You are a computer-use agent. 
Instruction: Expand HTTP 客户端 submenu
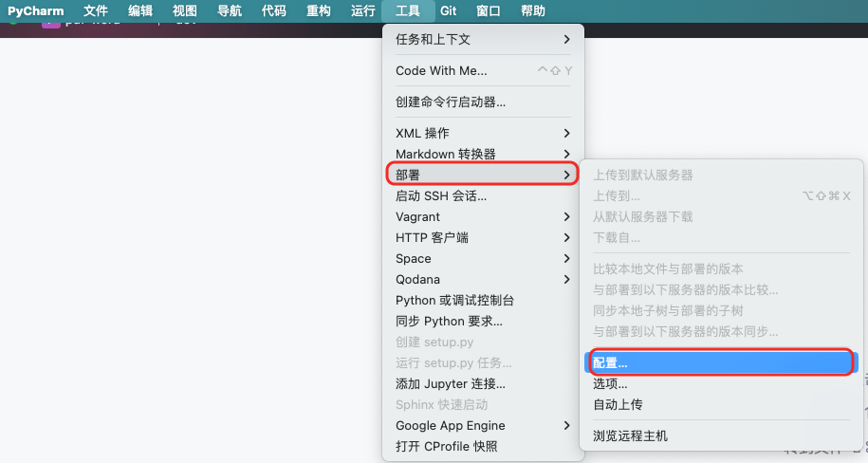[483, 237]
